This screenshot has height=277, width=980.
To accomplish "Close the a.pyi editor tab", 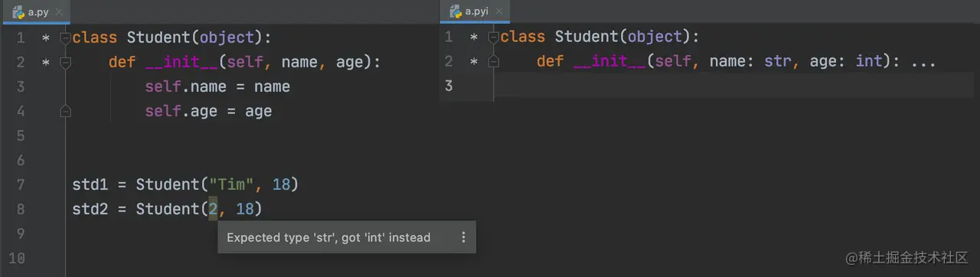I will pos(501,12).
